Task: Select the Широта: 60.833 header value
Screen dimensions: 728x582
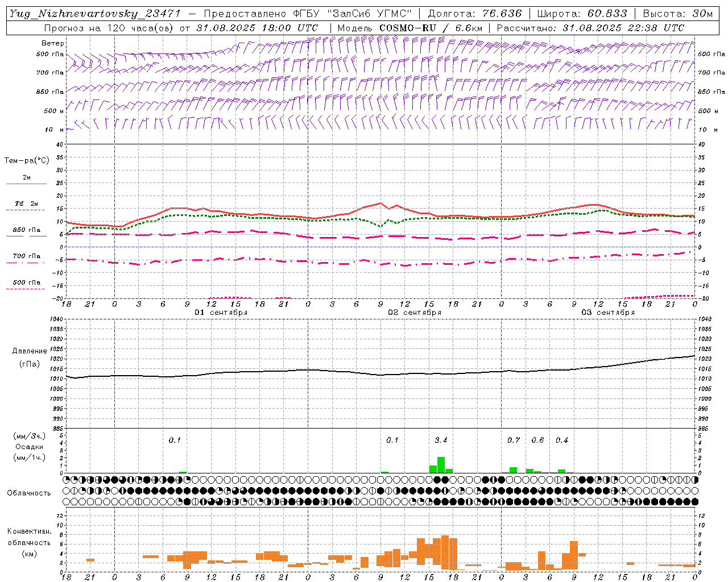Action: [582, 14]
